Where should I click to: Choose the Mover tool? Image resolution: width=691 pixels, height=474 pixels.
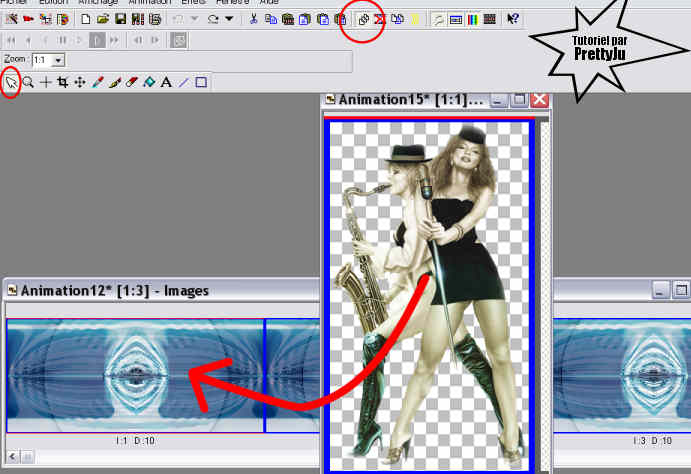(x=79, y=83)
